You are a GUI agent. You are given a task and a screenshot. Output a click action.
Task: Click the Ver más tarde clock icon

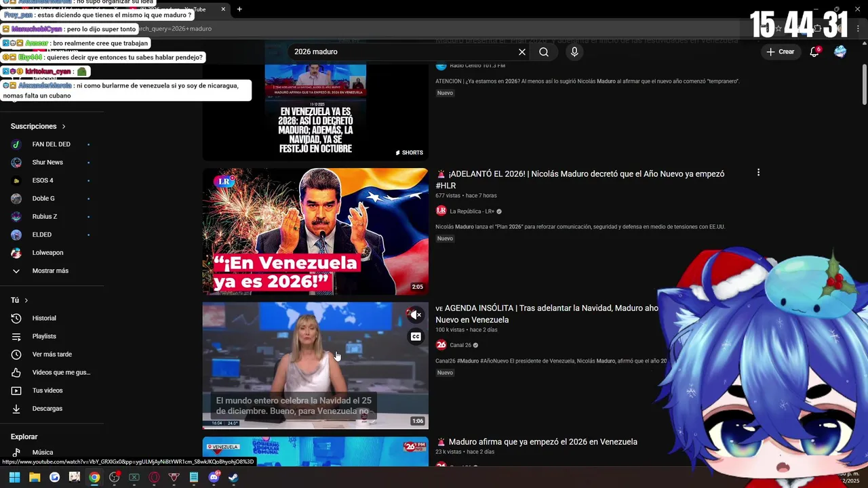tap(16, 354)
